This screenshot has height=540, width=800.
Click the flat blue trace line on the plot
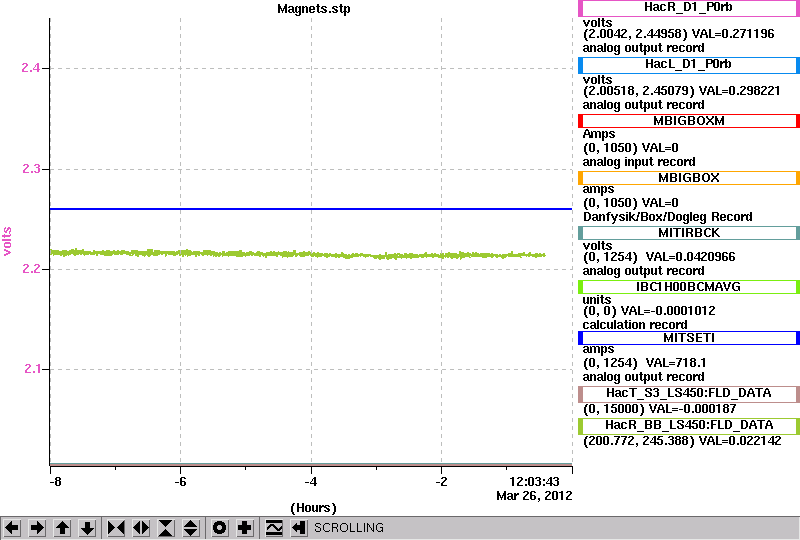(x=311, y=209)
